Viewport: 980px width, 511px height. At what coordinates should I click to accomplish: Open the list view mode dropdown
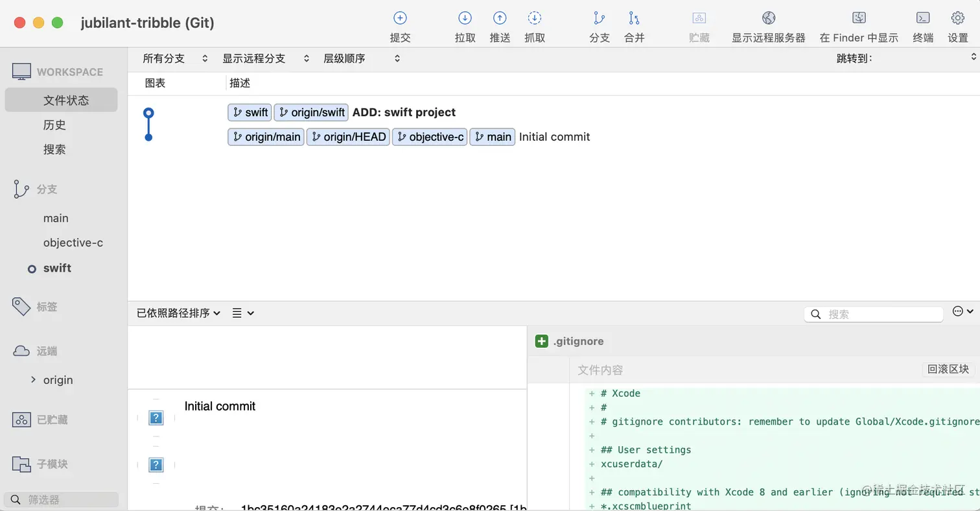[243, 313]
